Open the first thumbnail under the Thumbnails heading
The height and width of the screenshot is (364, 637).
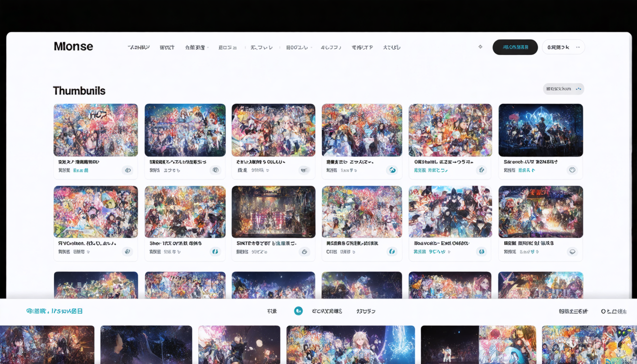point(95,130)
